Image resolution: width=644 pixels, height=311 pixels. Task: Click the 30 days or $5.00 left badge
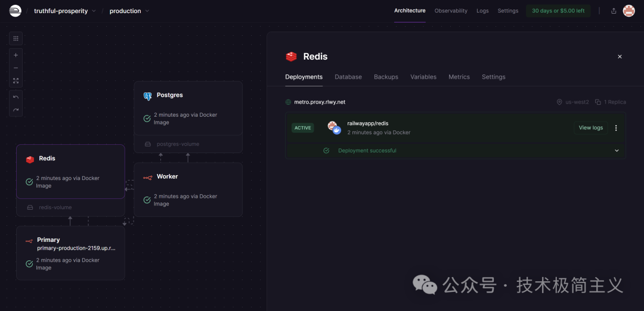click(558, 11)
